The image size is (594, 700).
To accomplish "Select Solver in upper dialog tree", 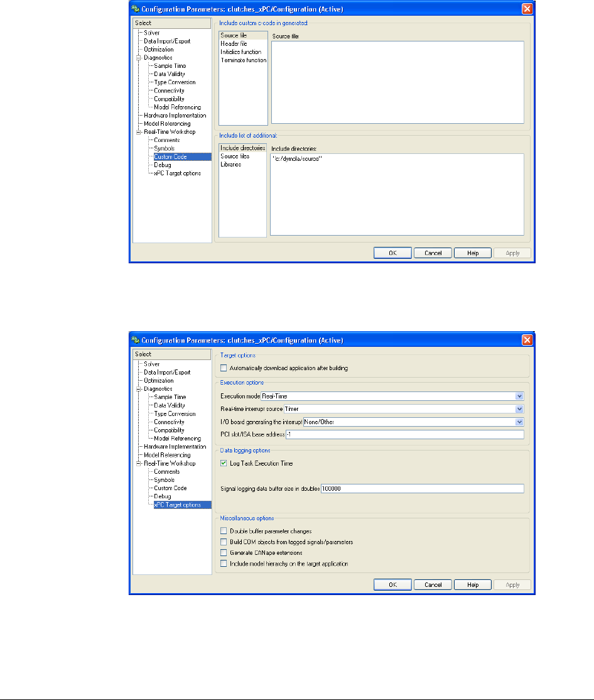I will pyautogui.click(x=151, y=33).
